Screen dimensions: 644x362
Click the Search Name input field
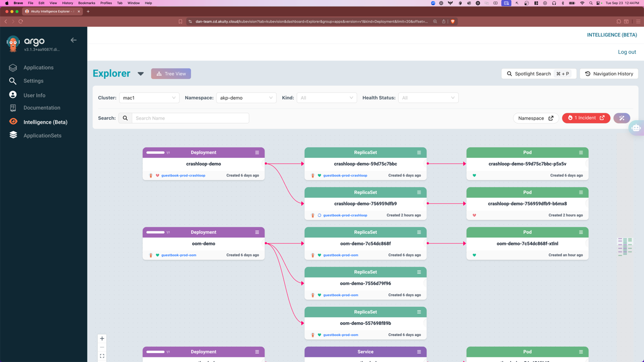point(190,118)
